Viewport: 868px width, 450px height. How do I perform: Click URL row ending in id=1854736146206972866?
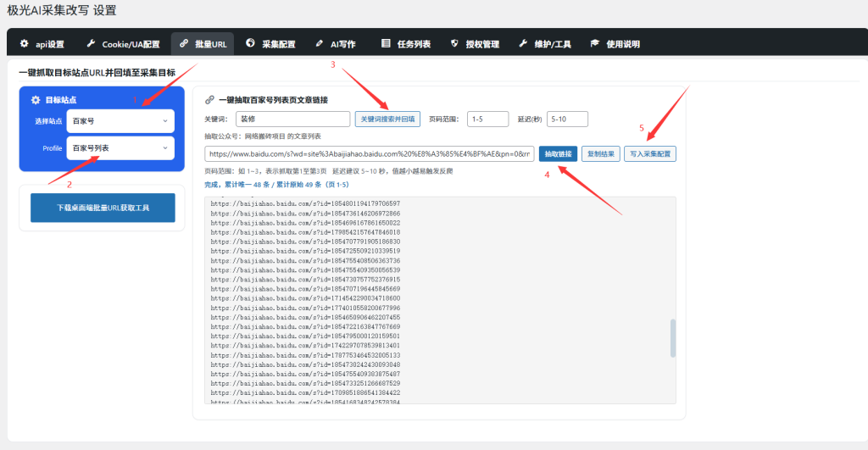click(x=305, y=213)
